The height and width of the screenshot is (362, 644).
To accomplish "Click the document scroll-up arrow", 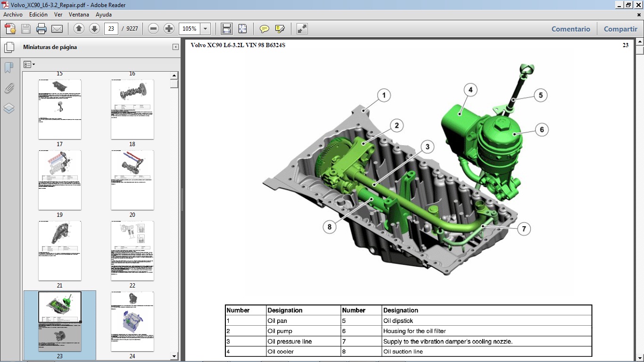I will [x=640, y=42].
